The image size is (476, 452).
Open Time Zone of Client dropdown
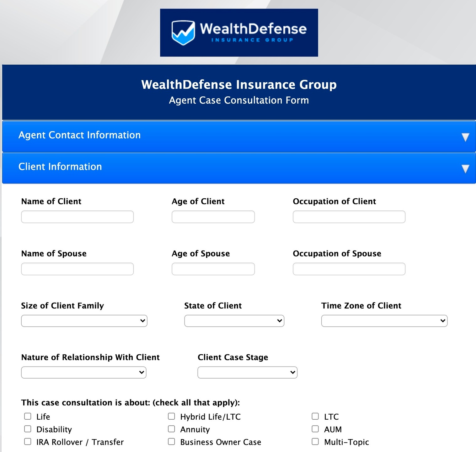point(384,321)
